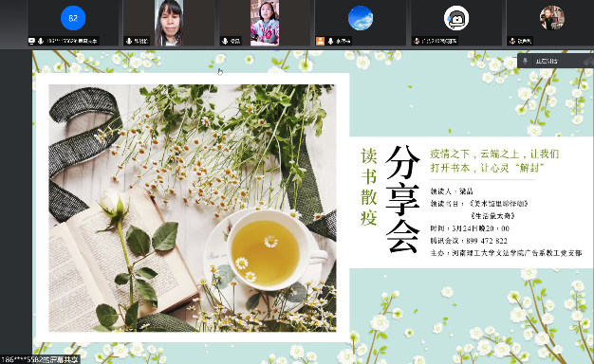Click the green "读书散疫" vertical heading
This screenshot has height=364, width=594.
point(368,187)
